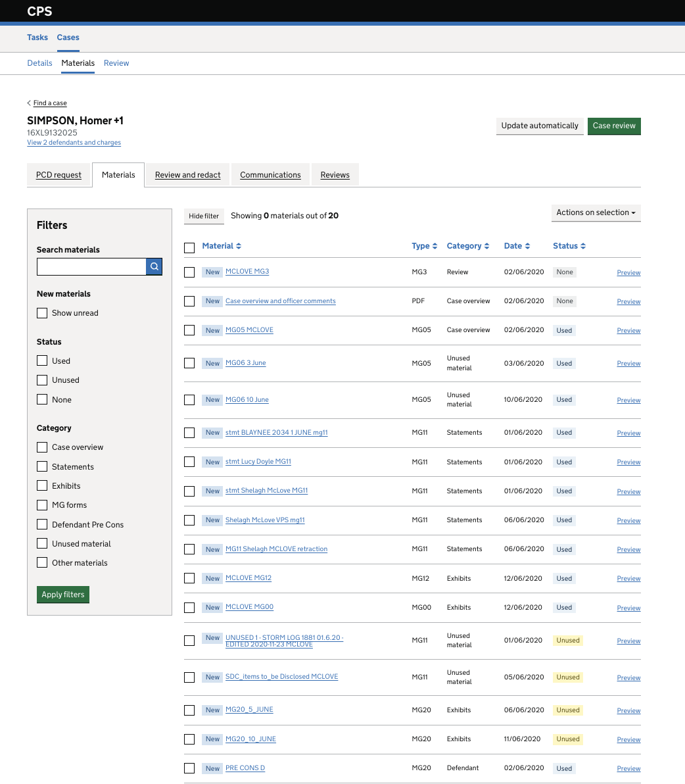Click the search magnifier icon
This screenshot has width=685, height=784.
point(153,266)
